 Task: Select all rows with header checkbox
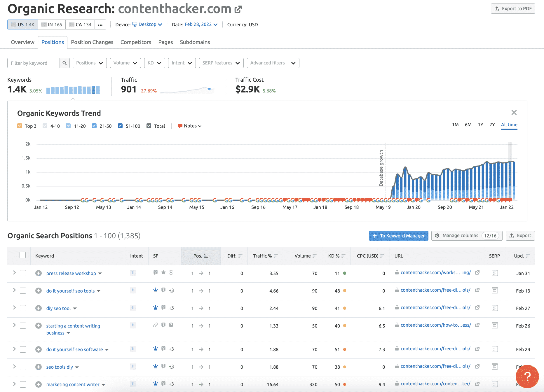point(23,255)
